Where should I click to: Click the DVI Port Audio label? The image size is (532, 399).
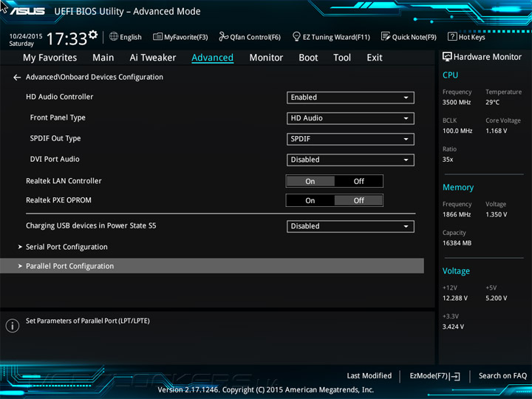coord(55,159)
